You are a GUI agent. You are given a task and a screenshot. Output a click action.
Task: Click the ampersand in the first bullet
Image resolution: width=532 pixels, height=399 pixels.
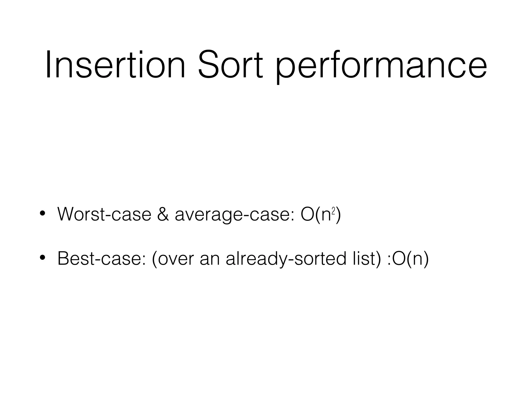point(163,214)
